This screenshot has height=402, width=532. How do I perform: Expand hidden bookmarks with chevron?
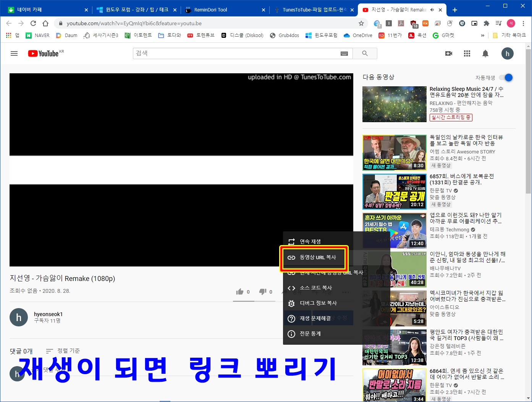coord(482,35)
